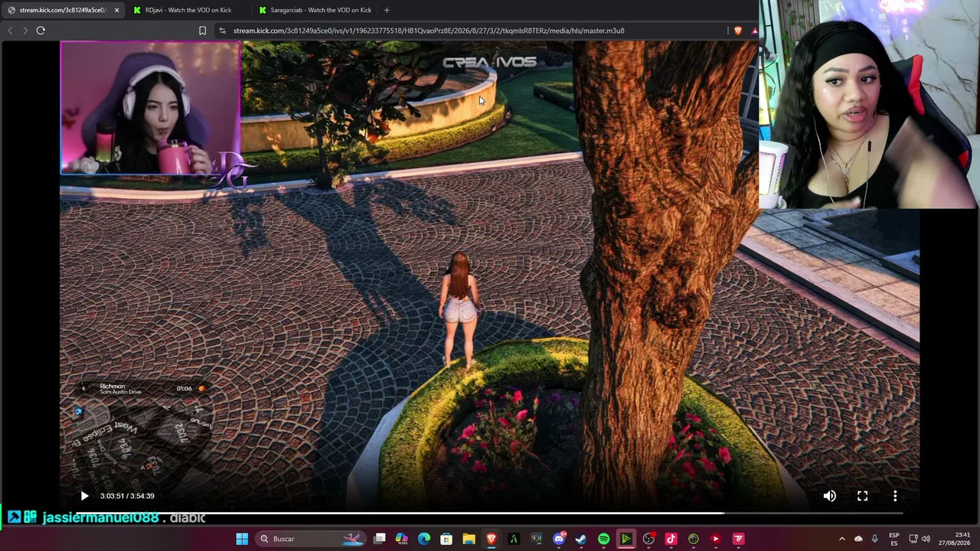Open Discord from taskbar
Viewport: 980px width, 551px height.
(559, 539)
